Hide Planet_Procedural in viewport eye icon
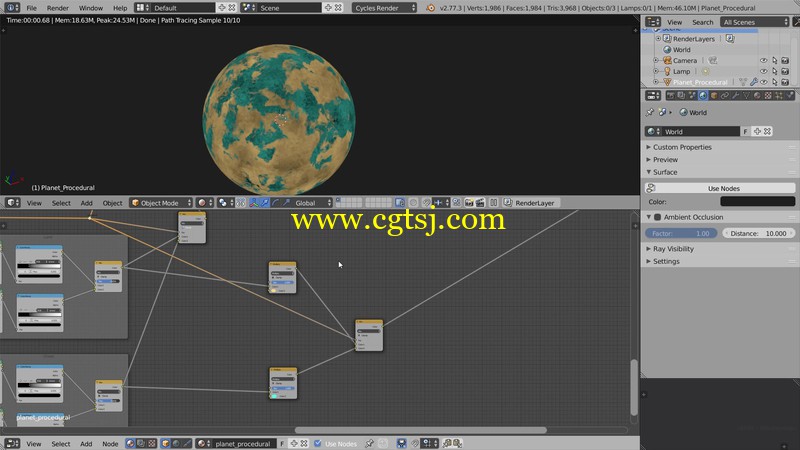 [763, 82]
